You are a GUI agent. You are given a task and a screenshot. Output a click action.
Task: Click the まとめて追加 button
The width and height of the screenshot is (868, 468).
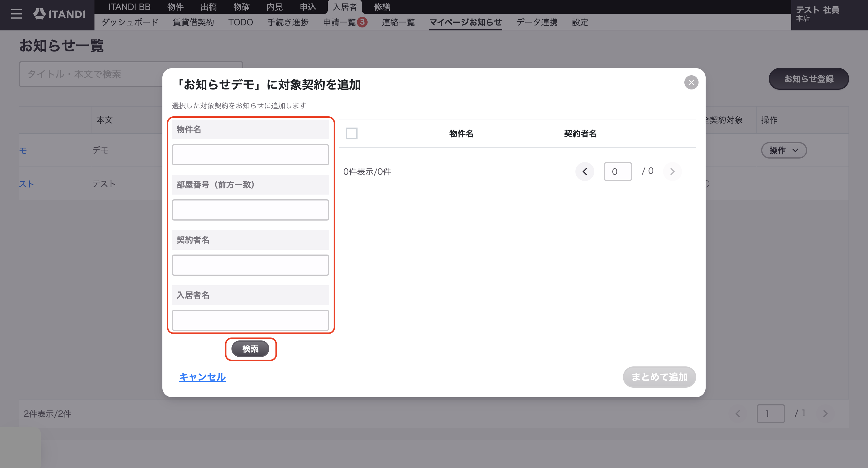click(x=659, y=377)
